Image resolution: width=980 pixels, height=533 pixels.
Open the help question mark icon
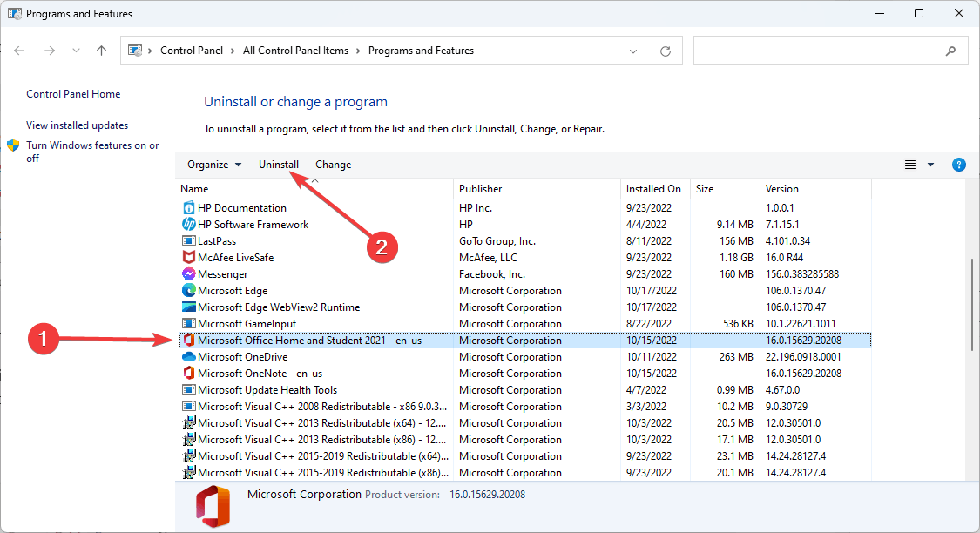coord(959,165)
